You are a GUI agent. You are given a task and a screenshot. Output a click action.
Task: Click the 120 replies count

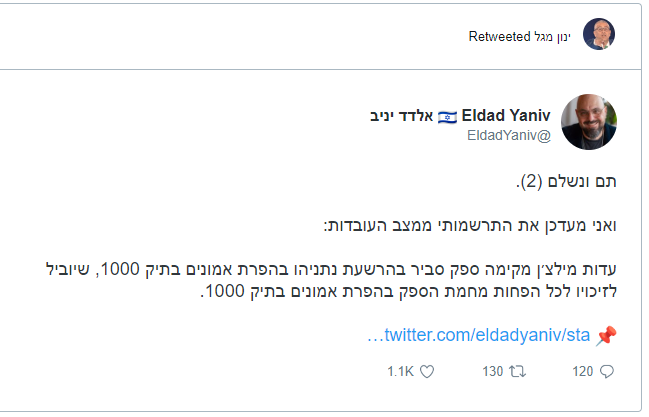click(582, 371)
